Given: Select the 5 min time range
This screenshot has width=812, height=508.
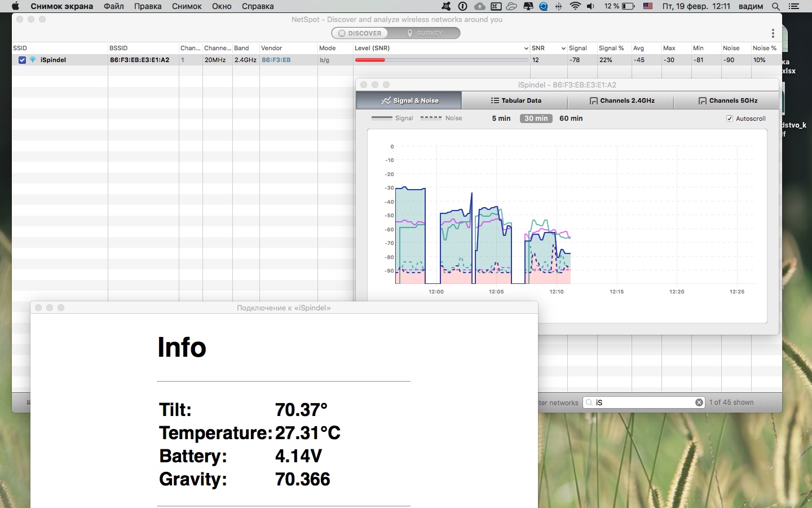Looking at the screenshot, I should (x=501, y=119).
